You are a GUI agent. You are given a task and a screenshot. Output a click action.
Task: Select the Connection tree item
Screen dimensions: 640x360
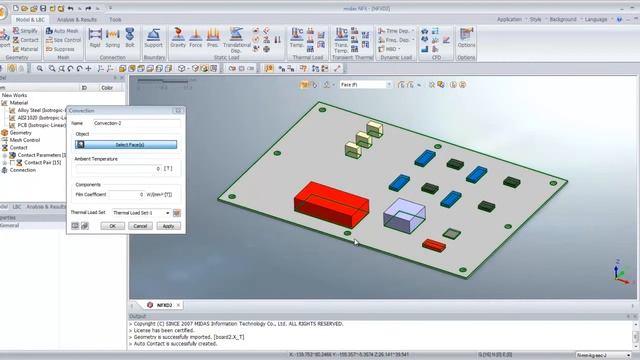tap(22, 170)
